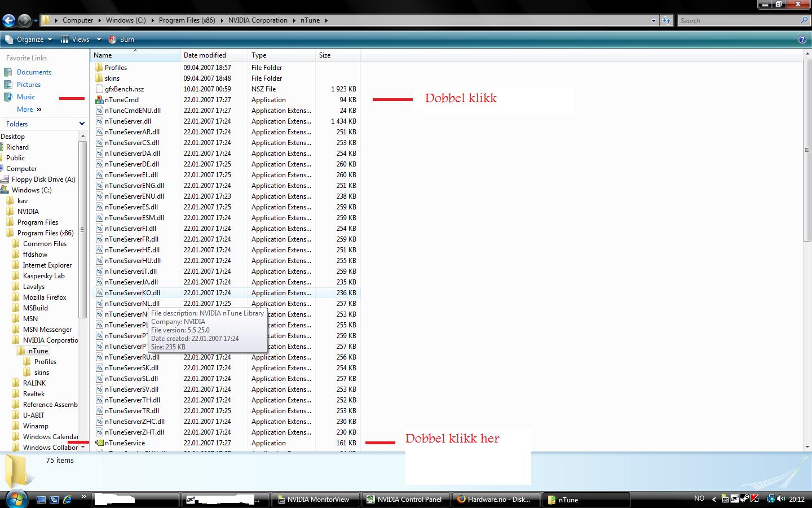Open Documents favorite link
Screen dimensions: 812x508
click(34, 72)
